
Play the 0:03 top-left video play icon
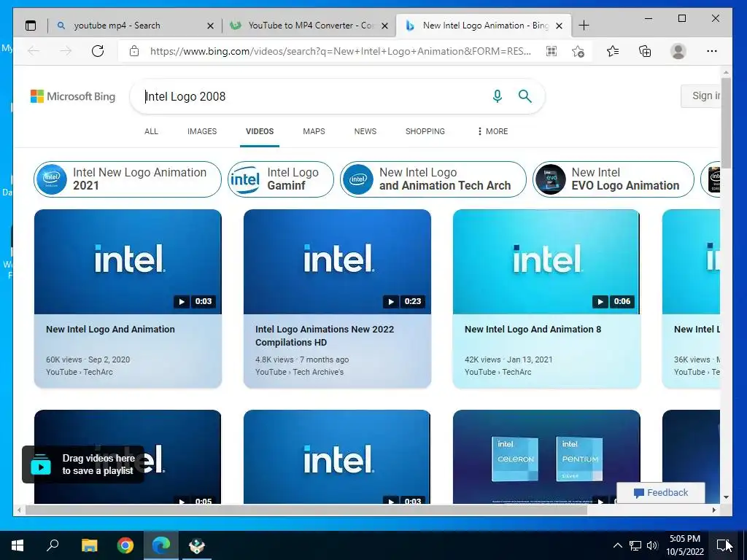pos(182,301)
